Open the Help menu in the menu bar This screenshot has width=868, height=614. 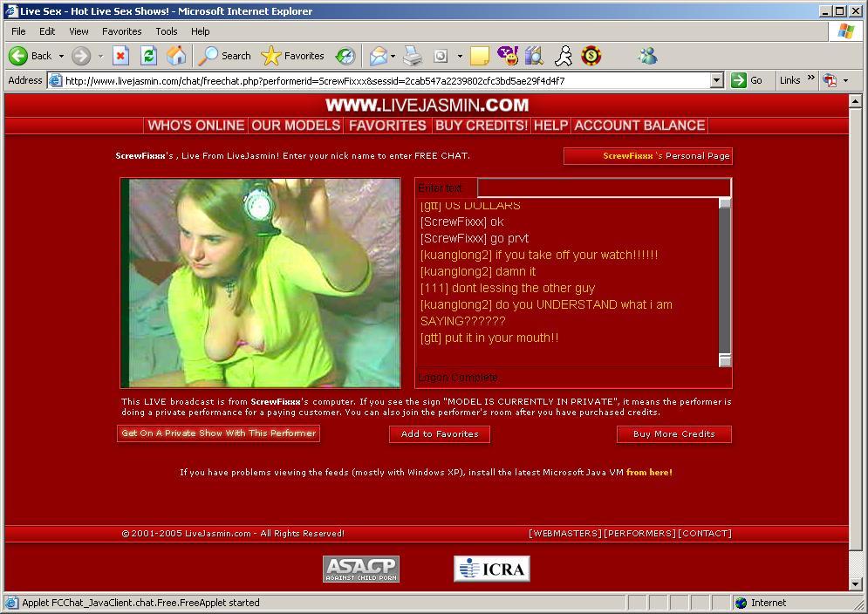(x=201, y=31)
